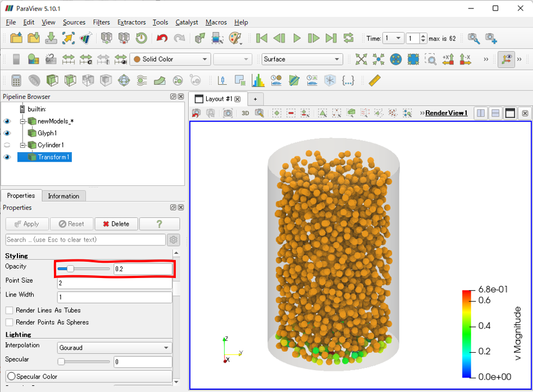Click the Delete button

pyautogui.click(x=116, y=224)
